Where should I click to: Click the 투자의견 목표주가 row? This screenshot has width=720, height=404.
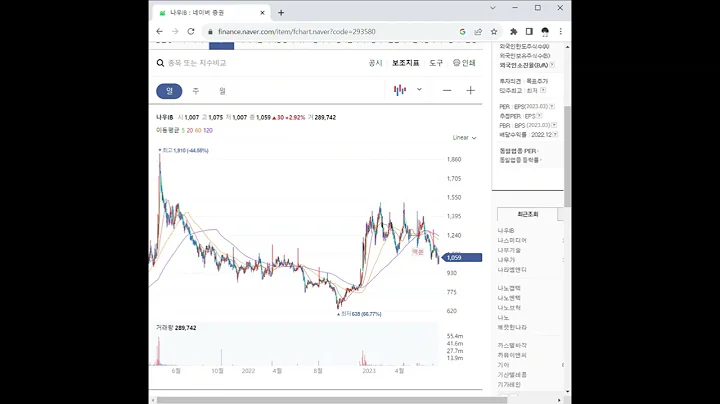pos(523,81)
